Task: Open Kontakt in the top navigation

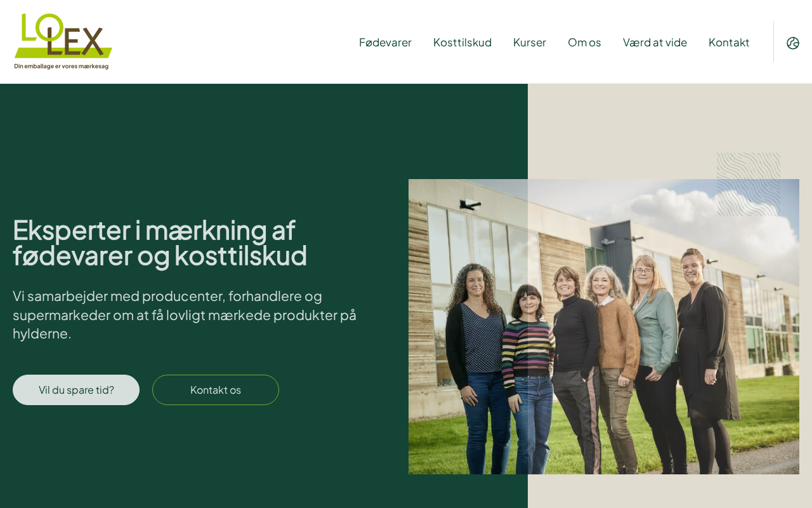Action: (729, 43)
